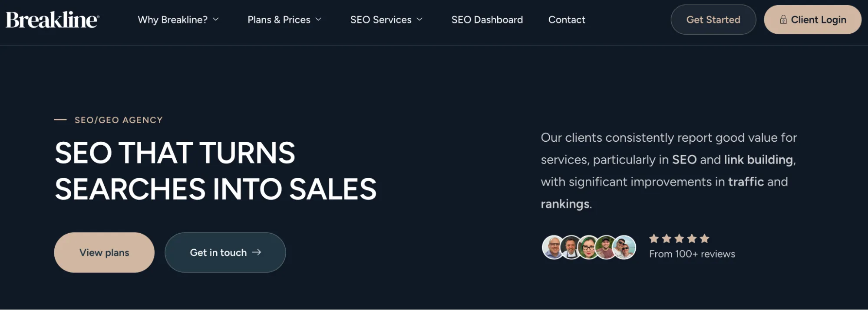
Task: Open the Plans & Prices dropdown
Action: (x=284, y=20)
